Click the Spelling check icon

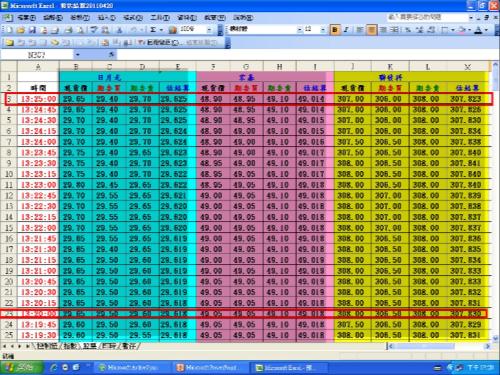coord(94,30)
